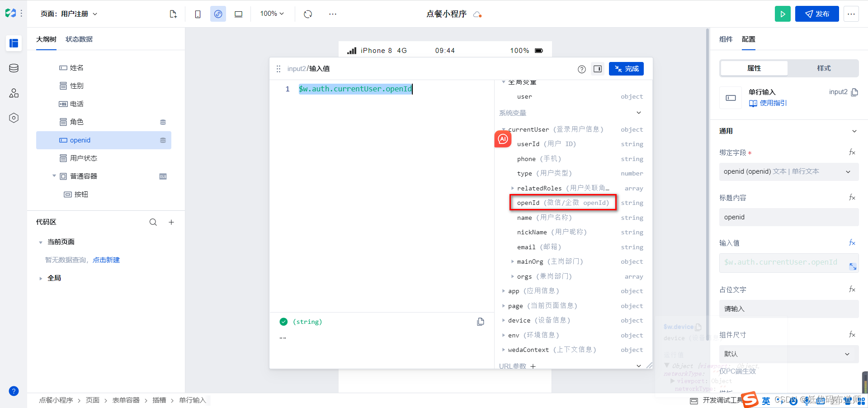Viewport: 868px width, 408px height.
Task: Click the 发布 publish button
Action: click(x=817, y=14)
